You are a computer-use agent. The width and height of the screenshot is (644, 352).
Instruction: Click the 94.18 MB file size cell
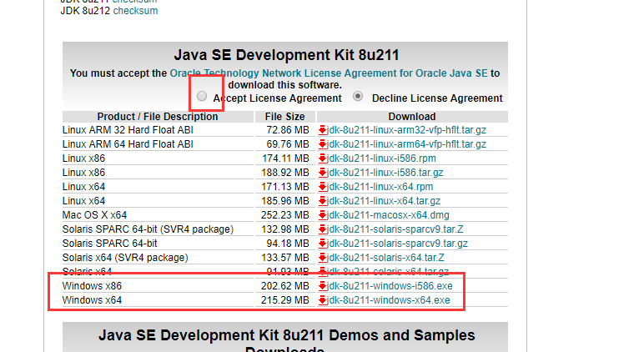288,244
